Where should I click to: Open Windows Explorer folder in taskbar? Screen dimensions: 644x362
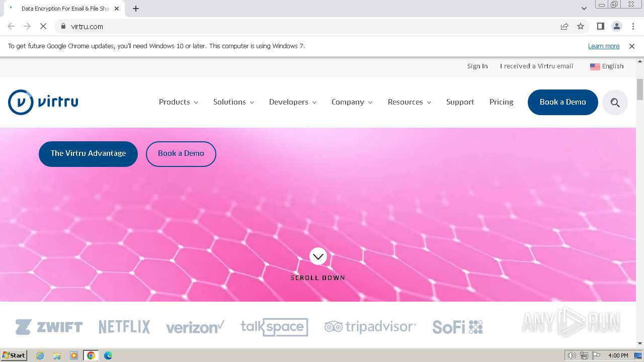(57, 355)
